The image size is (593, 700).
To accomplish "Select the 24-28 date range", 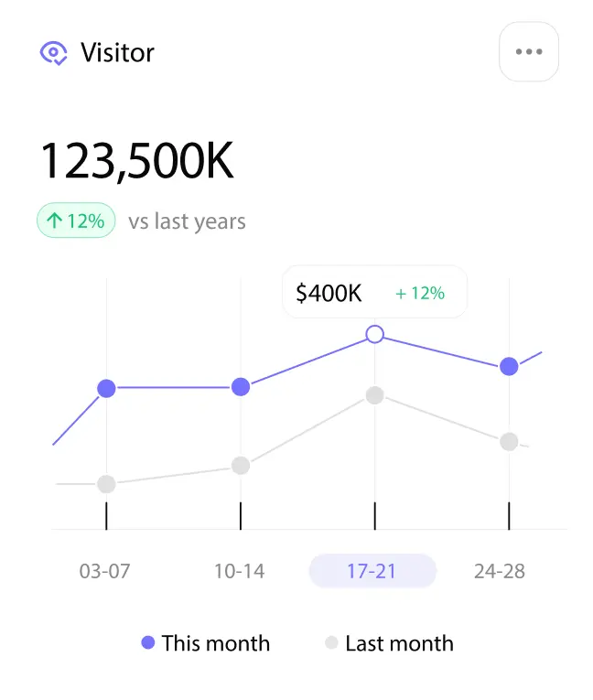I will 500,571.
